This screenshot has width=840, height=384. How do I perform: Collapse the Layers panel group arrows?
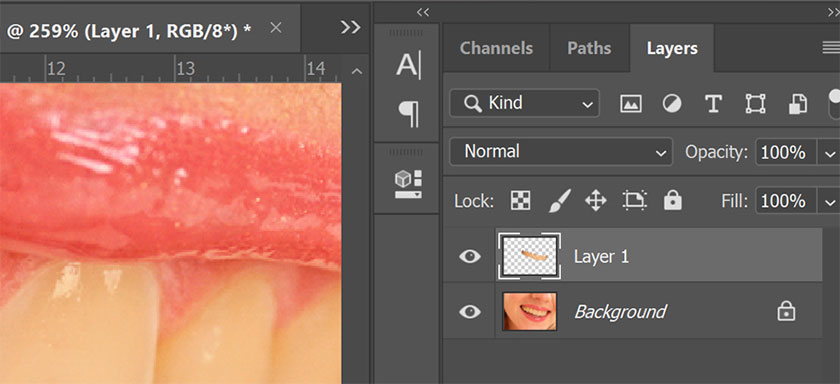point(834,12)
